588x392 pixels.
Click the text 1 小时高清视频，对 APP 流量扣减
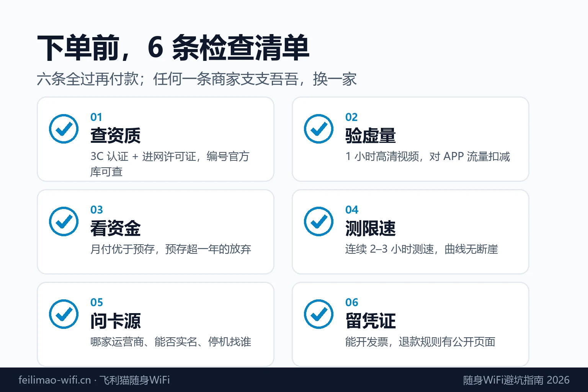(428, 157)
